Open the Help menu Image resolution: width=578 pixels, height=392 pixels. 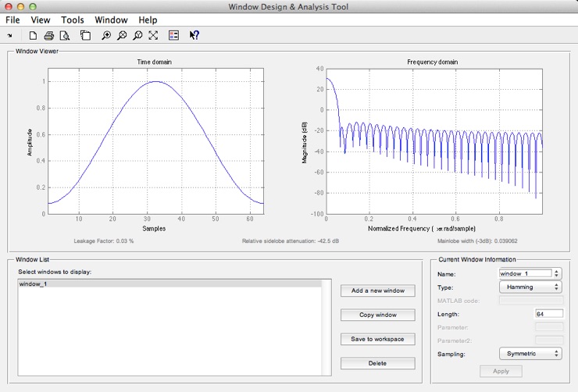click(x=148, y=20)
